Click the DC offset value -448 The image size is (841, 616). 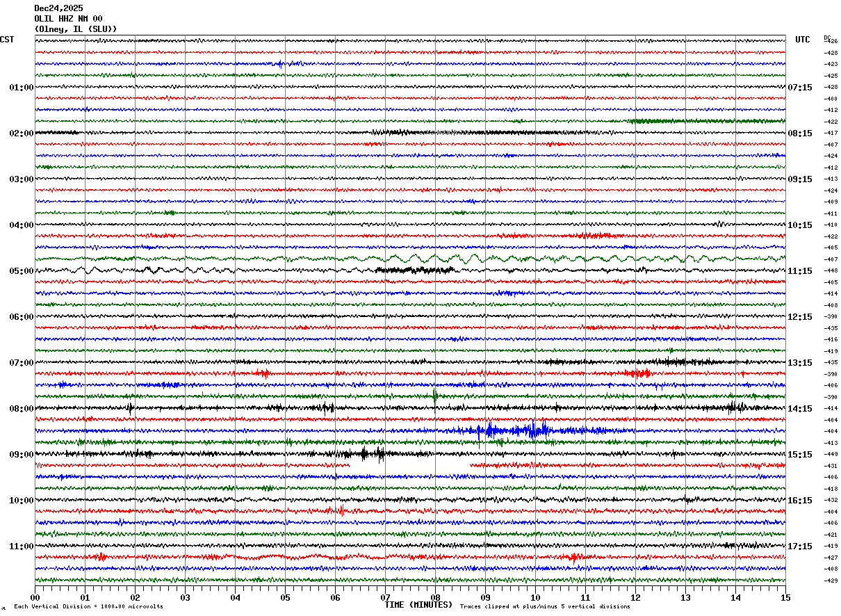click(831, 271)
